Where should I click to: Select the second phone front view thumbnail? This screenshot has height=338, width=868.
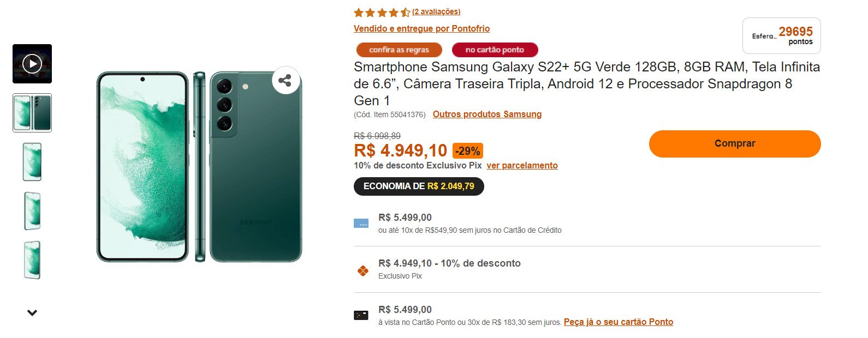coord(32,162)
